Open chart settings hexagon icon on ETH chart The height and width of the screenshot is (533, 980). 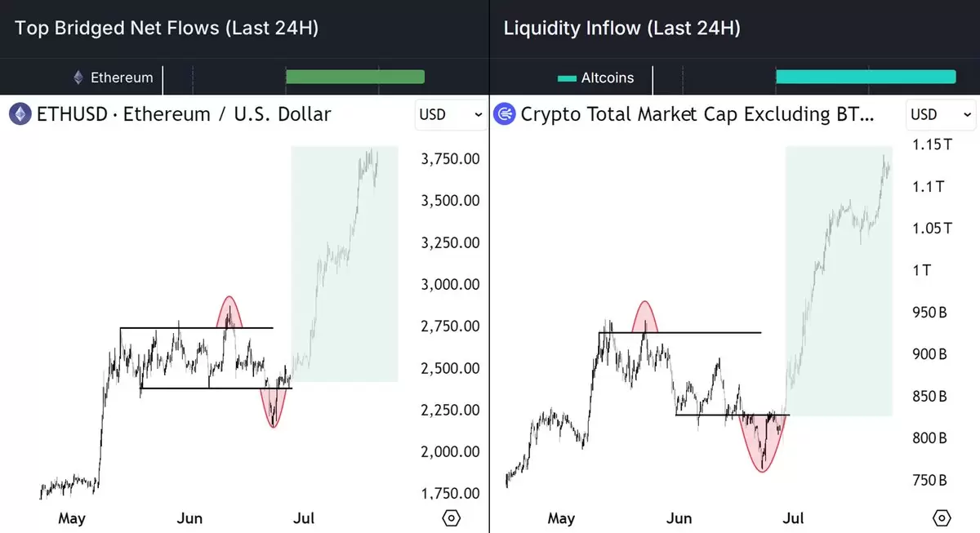451,517
